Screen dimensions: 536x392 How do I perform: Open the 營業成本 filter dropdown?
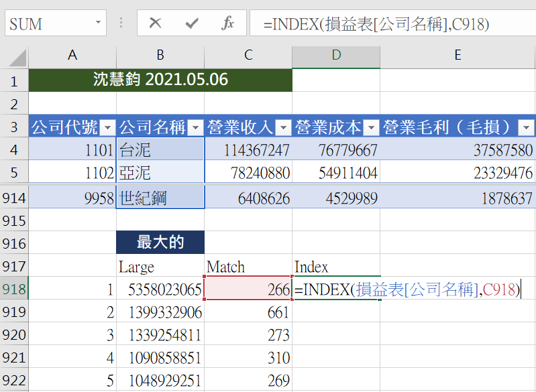tap(371, 128)
